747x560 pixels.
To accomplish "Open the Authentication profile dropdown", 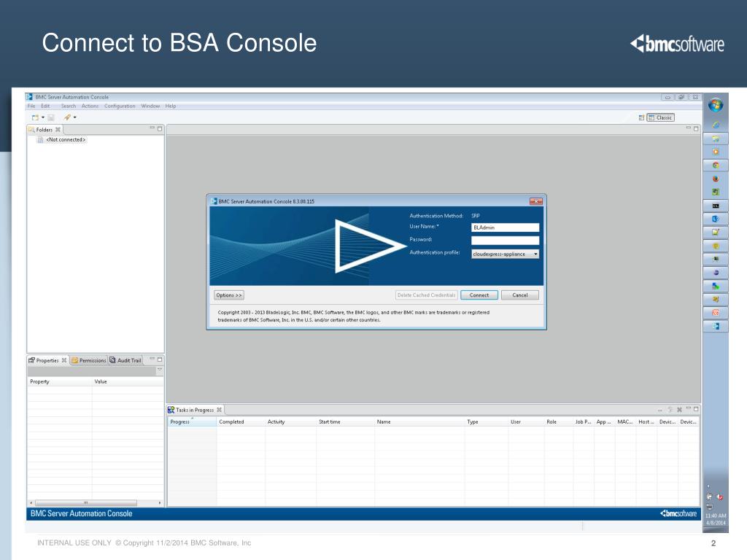I will pos(505,254).
